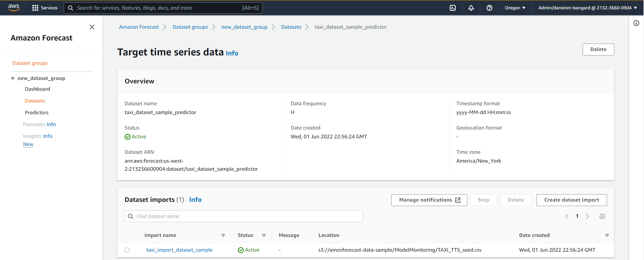Close the Amazon Forecast side navigation
Viewport: 644px width, 260px height.
(x=92, y=27)
